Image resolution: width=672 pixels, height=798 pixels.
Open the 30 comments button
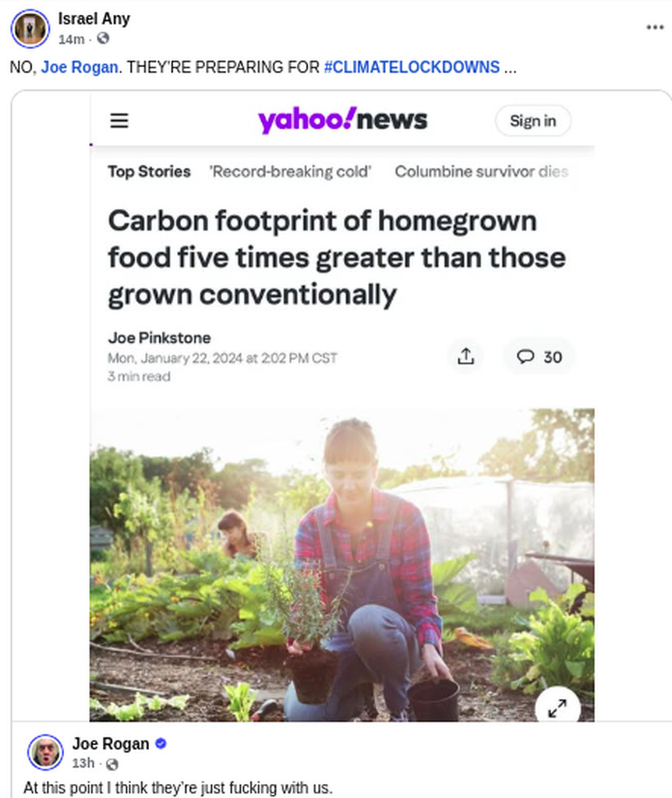539,356
